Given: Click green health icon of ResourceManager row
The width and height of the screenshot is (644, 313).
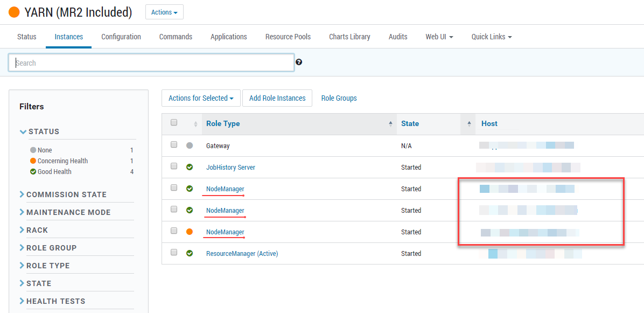Looking at the screenshot, I should point(190,253).
